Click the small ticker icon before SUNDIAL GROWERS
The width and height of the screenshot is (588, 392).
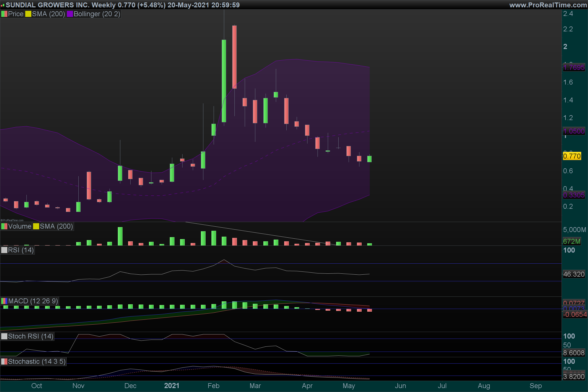[3, 5]
